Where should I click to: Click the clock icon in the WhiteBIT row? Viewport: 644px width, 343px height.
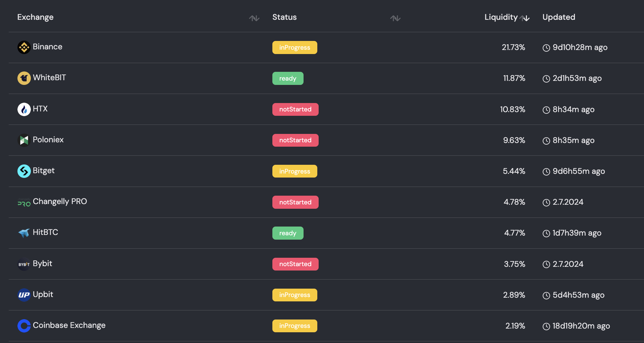[x=546, y=79]
